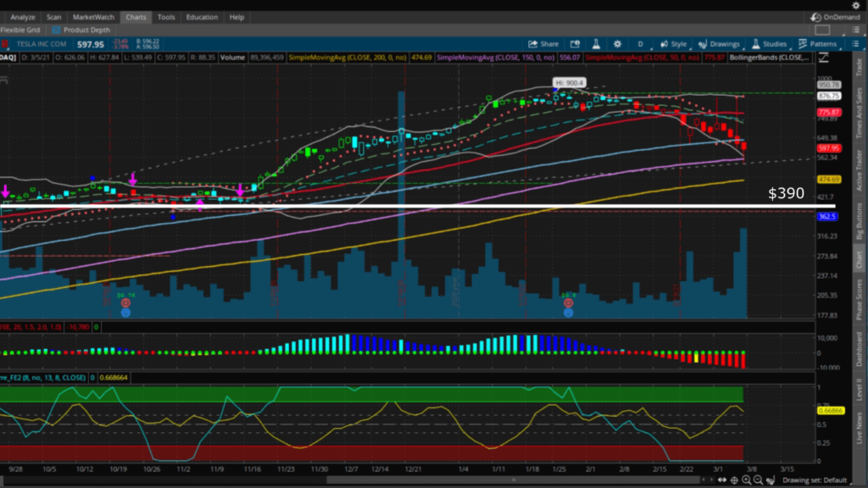Image resolution: width=868 pixels, height=488 pixels.
Task: Switch to Product Depth subtab
Action: (x=81, y=30)
